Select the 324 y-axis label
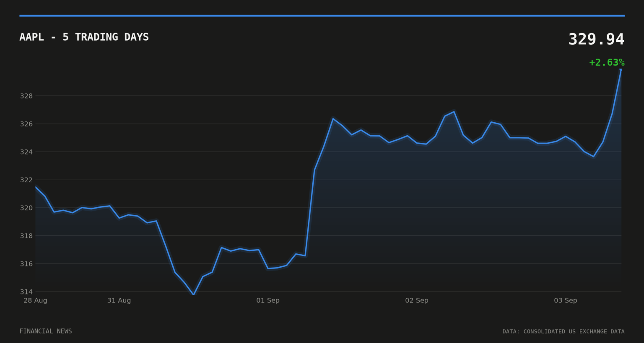This screenshot has width=644, height=343. pos(26,152)
